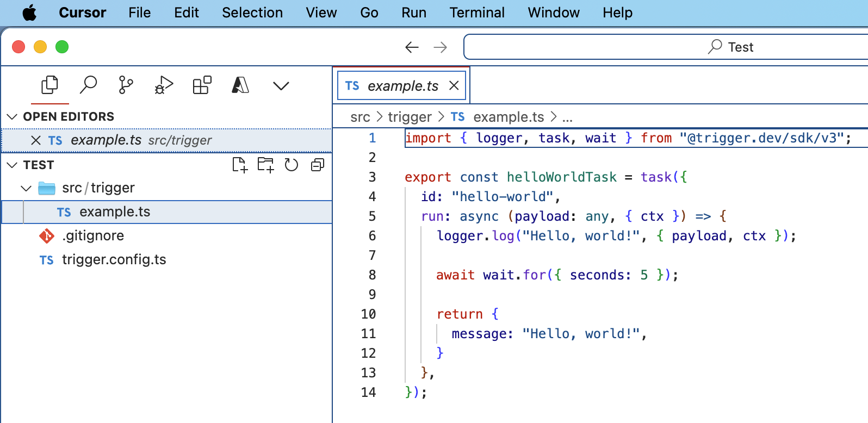Collapse all folders in explorer header
Image resolution: width=868 pixels, height=423 pixels.
pos(318,165)
